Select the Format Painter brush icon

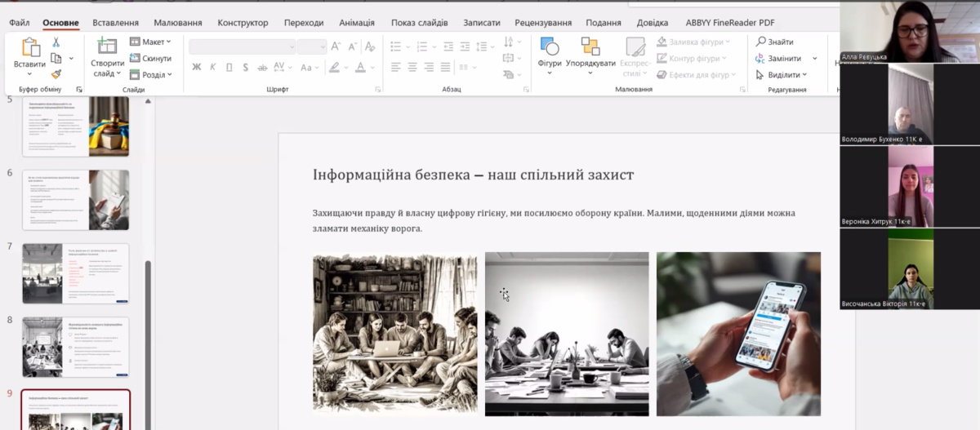pyautogui.click(x=56, y=74)
